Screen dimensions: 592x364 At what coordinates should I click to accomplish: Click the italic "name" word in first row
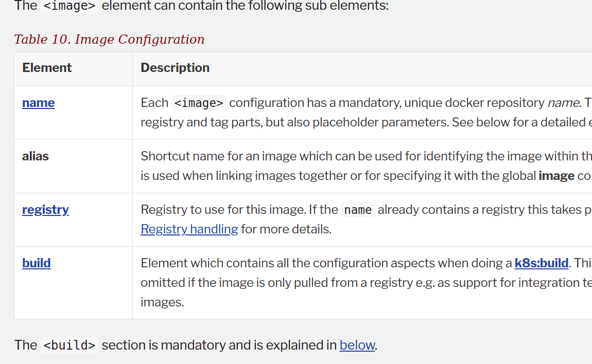coord(563,103)
